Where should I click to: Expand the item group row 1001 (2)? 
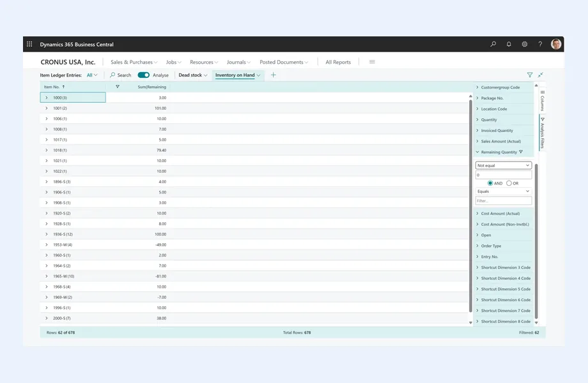click(47, 109)
